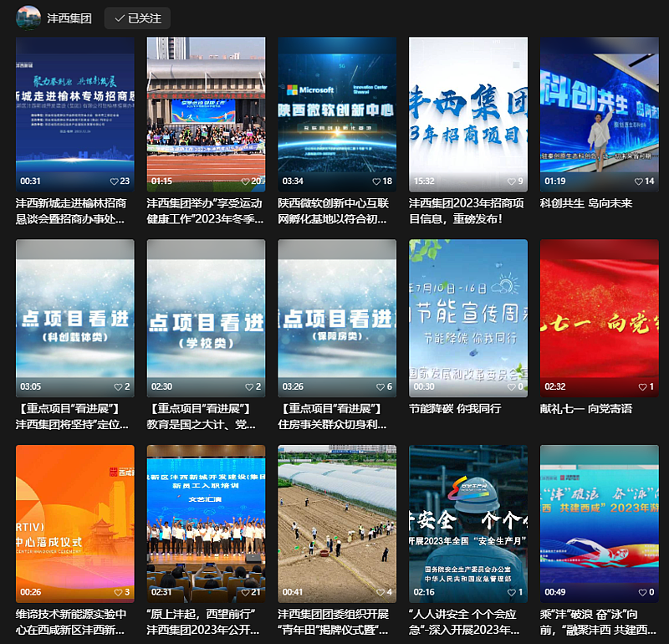The width and height of the screenshot is (669, 644).
Task: Click the 沣西集团 profile avatar
Action: click(x=28, y=18)
